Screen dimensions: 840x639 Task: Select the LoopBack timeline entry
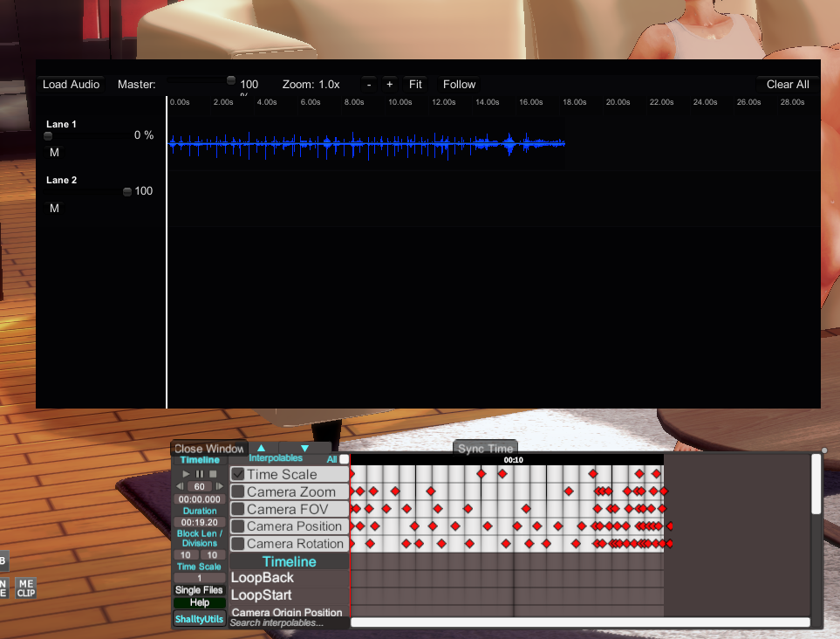click(263, 578)
